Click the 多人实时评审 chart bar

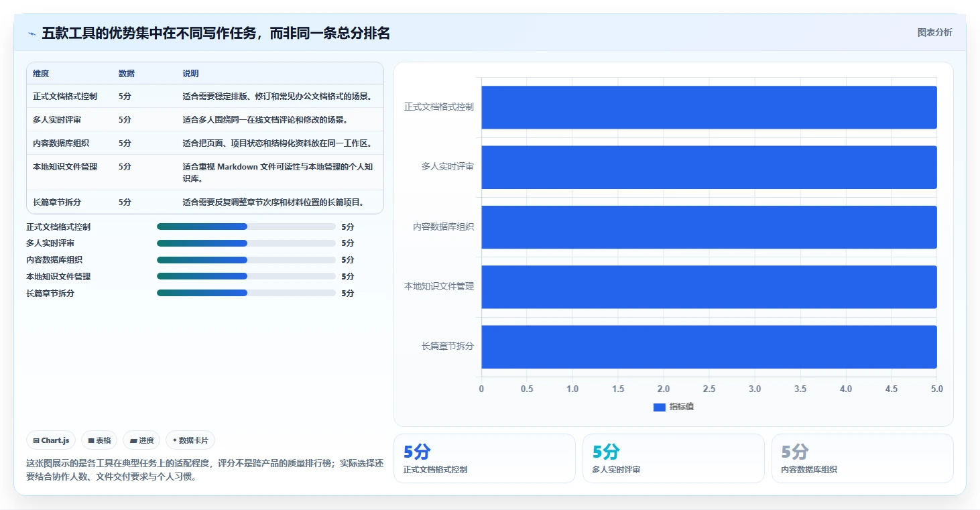coord(709,167)
